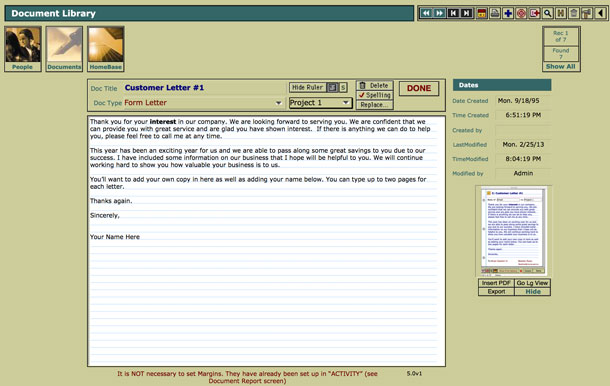Click the red and yellow calendar icon
This screenshot has width=610, height=386.
(482, 14)
